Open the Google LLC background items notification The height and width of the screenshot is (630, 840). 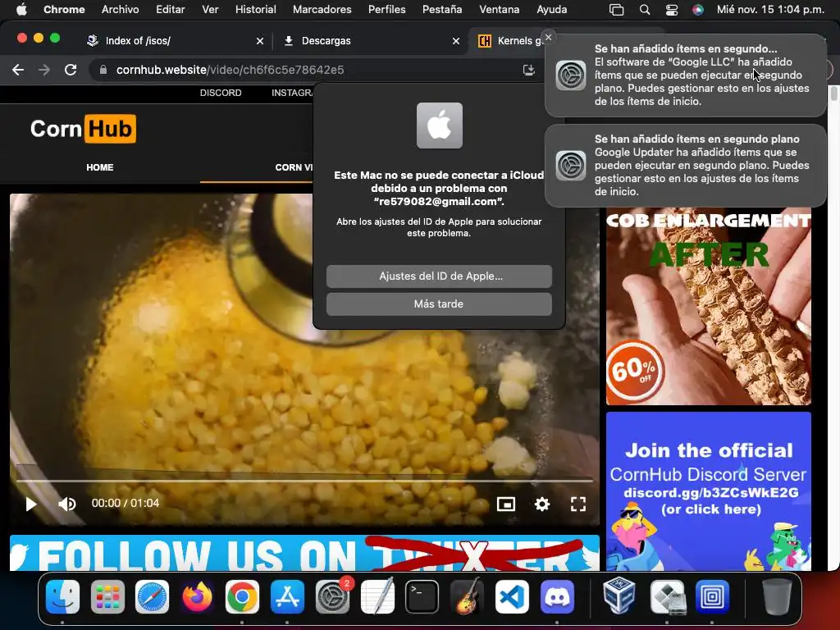point(685,75)
